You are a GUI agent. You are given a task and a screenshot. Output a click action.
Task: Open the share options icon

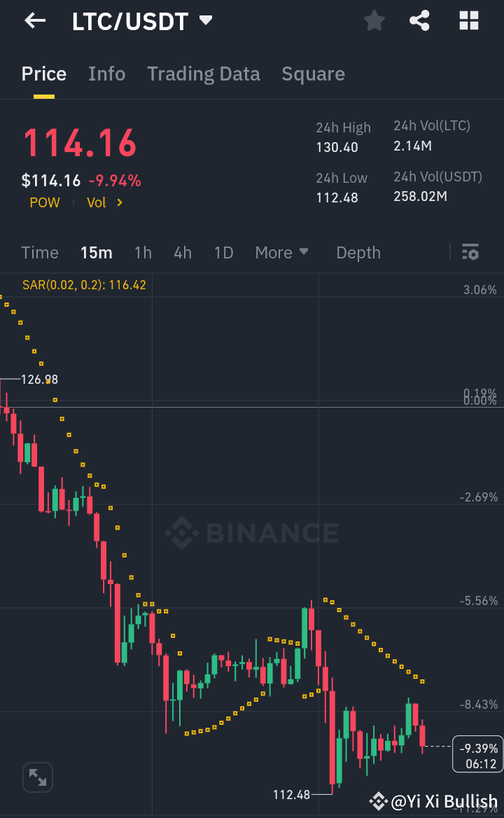point(419,20)
